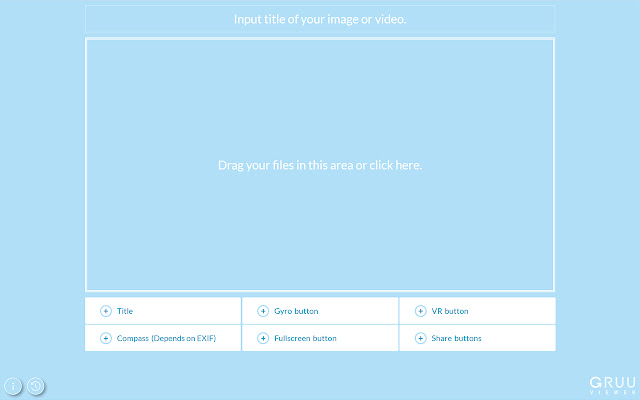The width and height of the screenshot is (640, 400).
Task: Enable the Share buttons option
Action: coord(456,338)
